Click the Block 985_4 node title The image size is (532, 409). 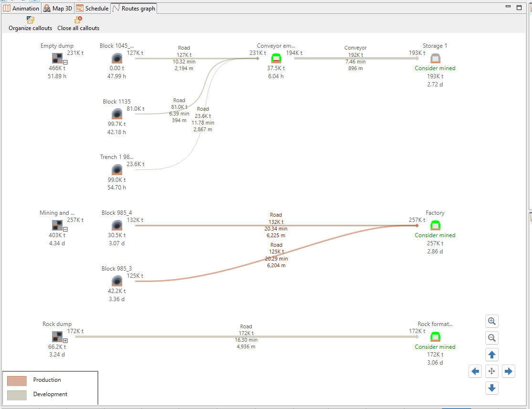click(x=117, y=213)
